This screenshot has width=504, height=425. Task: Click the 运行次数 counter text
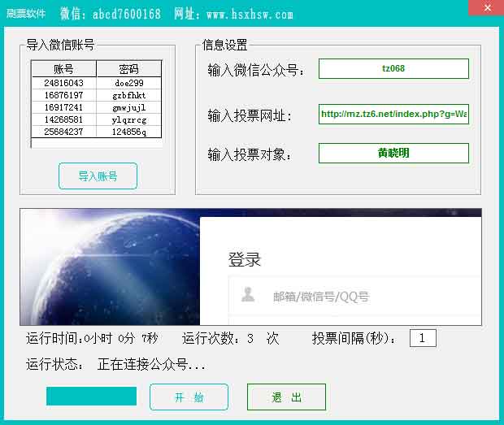click(x=231, y=338)
